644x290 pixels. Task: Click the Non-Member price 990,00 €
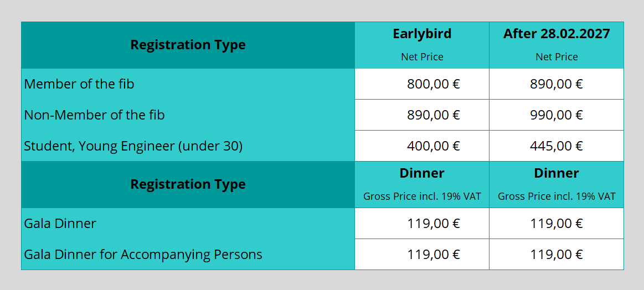557,115
